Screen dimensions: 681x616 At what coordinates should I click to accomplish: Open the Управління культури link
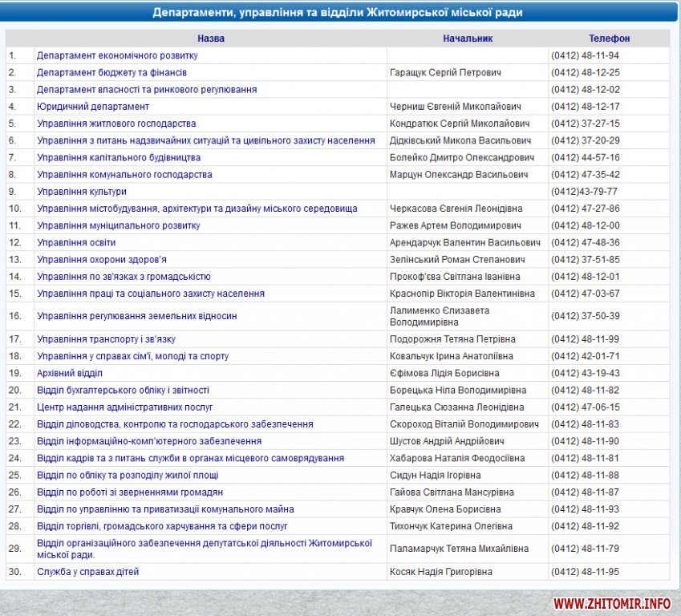point(82,192)
